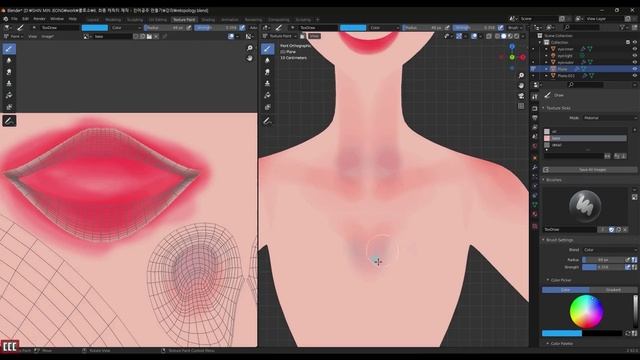Select the Fill tool in the image editor toolbar
Viewport: 640px width, 360px height.
[x=9, y=95]
